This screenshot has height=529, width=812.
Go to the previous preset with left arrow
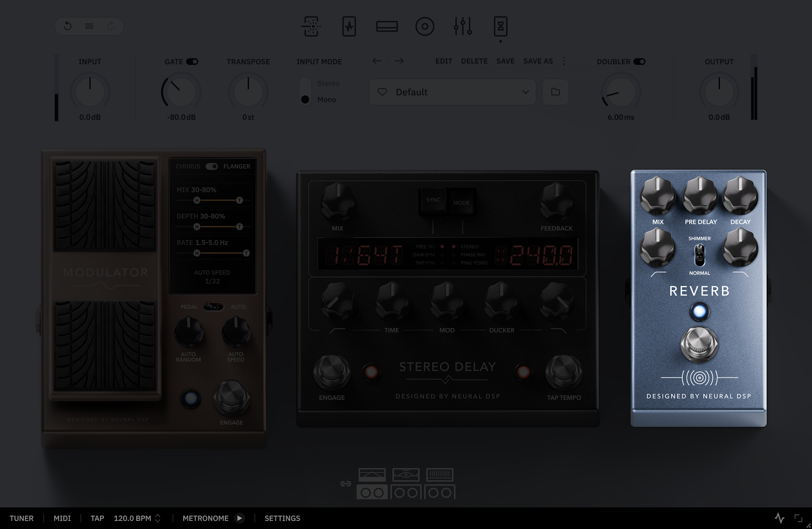coord(377,61)
